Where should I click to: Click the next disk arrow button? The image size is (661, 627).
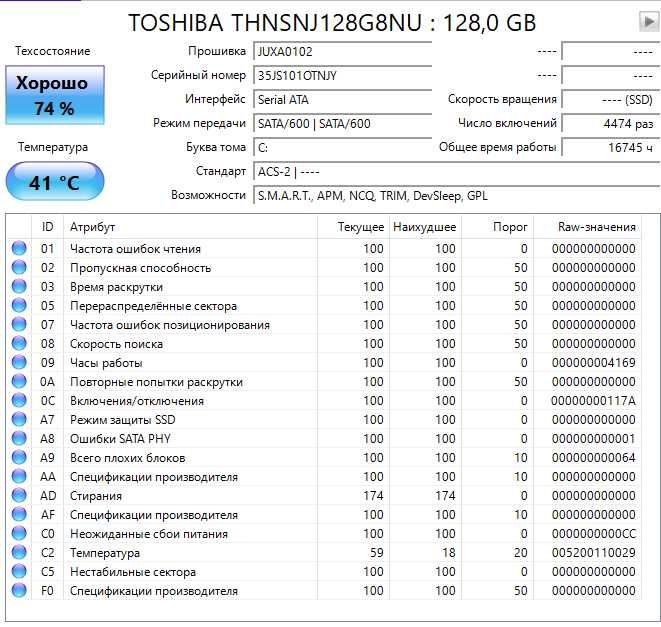pos(649,21)
